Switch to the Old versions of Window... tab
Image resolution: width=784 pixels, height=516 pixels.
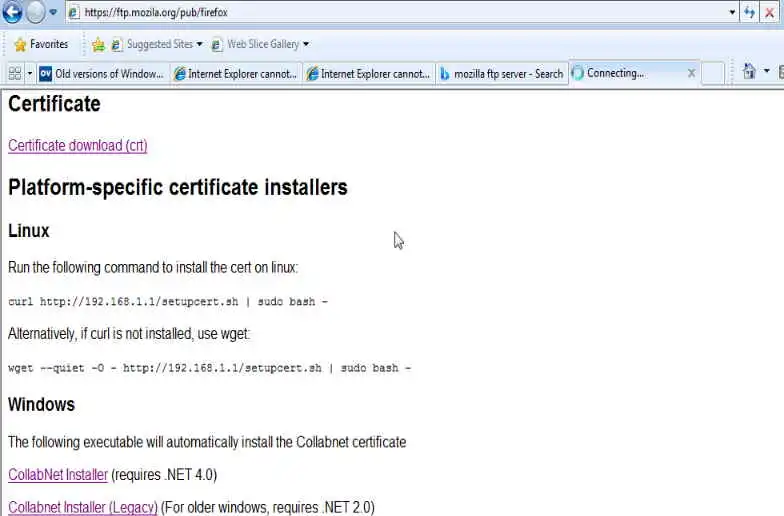tap(102, 74)
